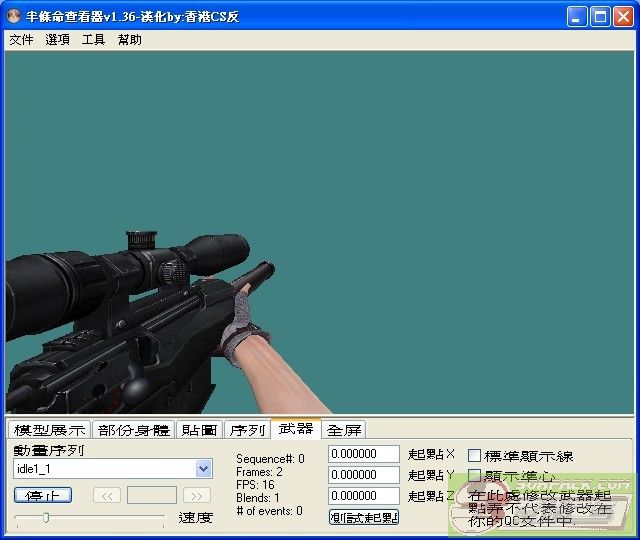Go to the 序列 tab
The height and width of the screenshot is (540, 640).
247,430
